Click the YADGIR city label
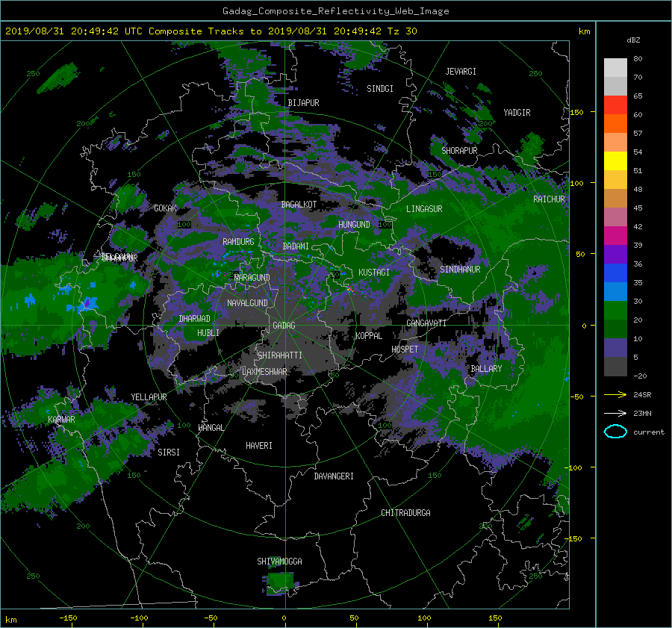The image size is (672, 628). pos(517,113)
